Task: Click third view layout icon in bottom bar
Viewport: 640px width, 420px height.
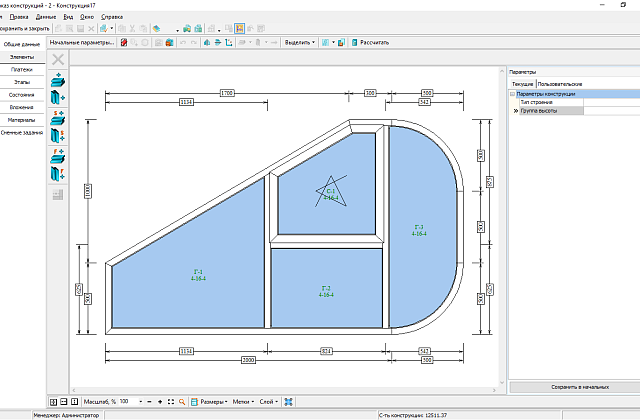Action: click(74, 402)
